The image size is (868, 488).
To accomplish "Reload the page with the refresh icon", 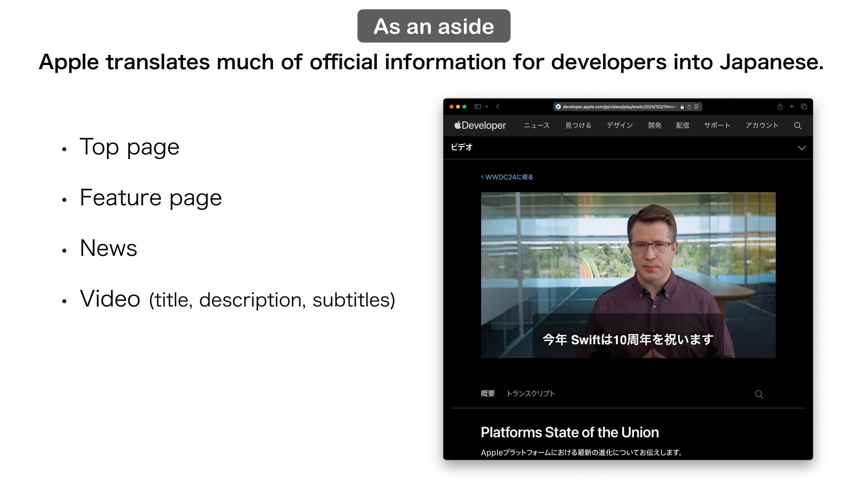I will point(689,107).
